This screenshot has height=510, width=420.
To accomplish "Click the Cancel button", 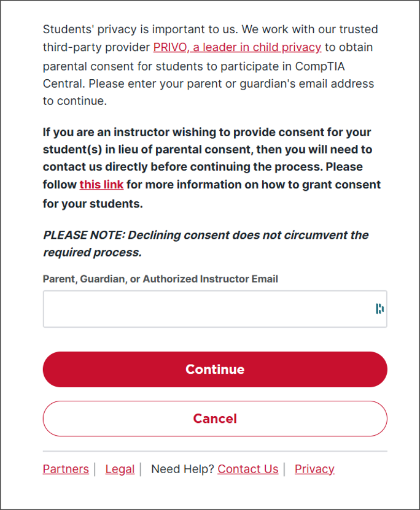I will 215,419.
